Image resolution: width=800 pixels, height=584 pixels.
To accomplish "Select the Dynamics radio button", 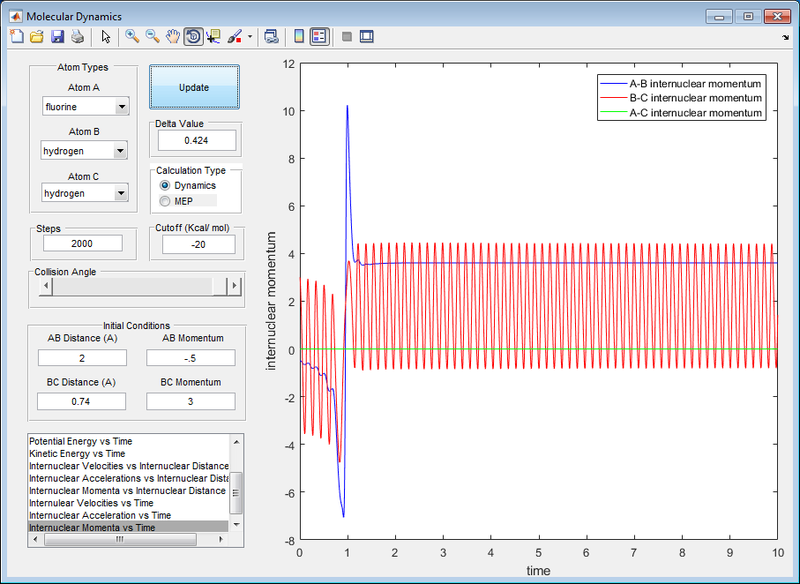I will pos(164,185).
